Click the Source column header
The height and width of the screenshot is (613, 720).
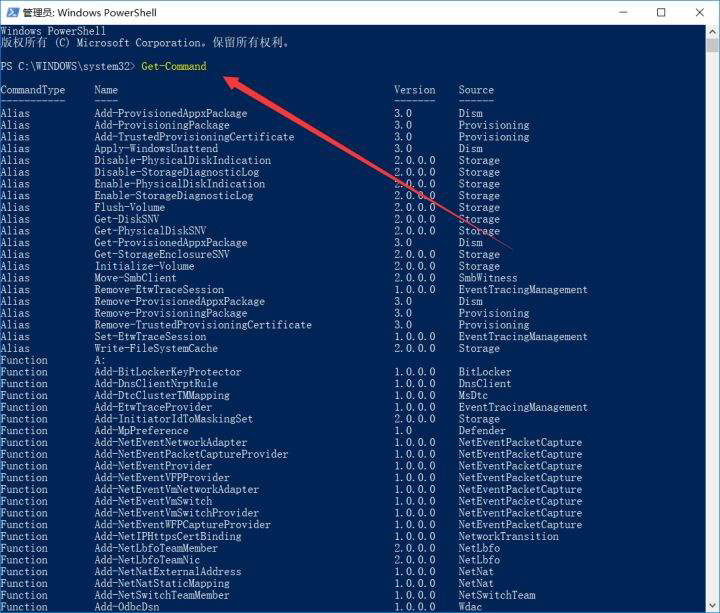476,90
